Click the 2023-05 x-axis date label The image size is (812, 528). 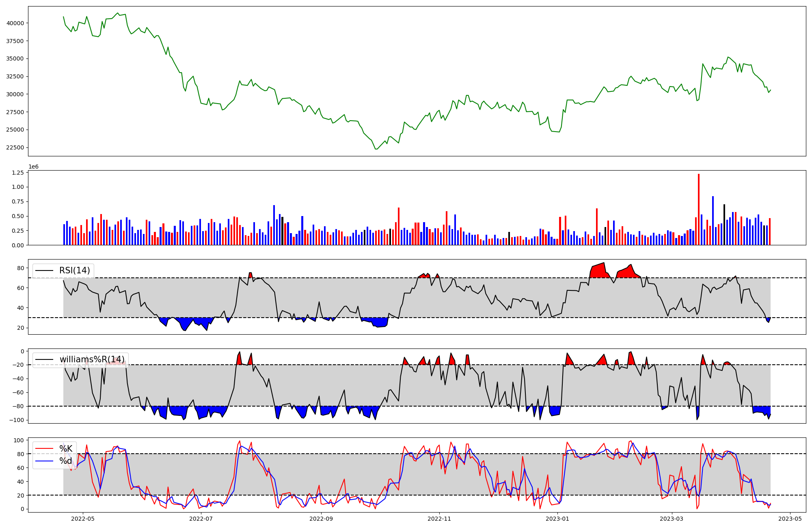coord(790,519)
